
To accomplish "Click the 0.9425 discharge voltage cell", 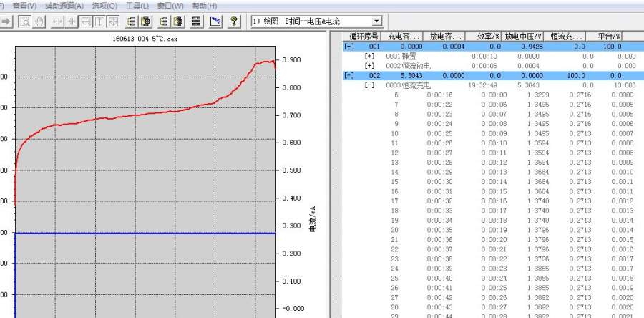I will pyautogui.click(x=532, y=47).
